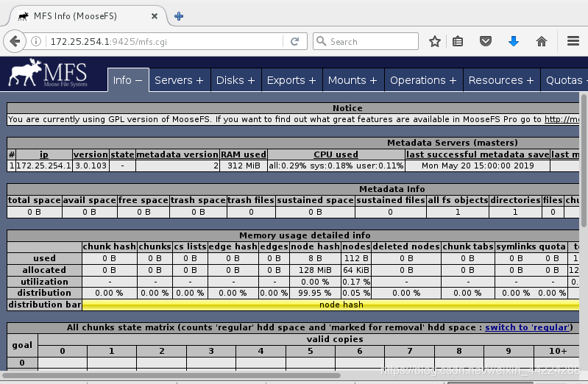588x384 pixels.
Task: Click the CPU value all:0.29% sys:0.18% user:0.11%
Action: point(336,166)
